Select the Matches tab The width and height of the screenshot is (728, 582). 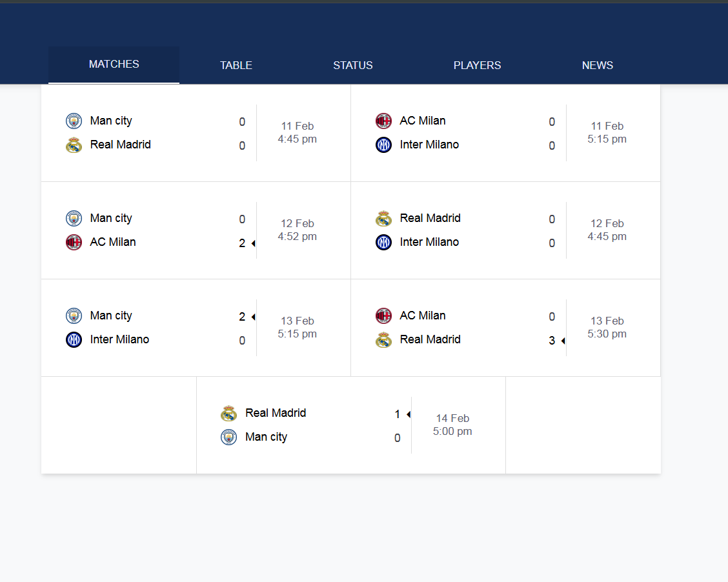[x=114, y=65]
